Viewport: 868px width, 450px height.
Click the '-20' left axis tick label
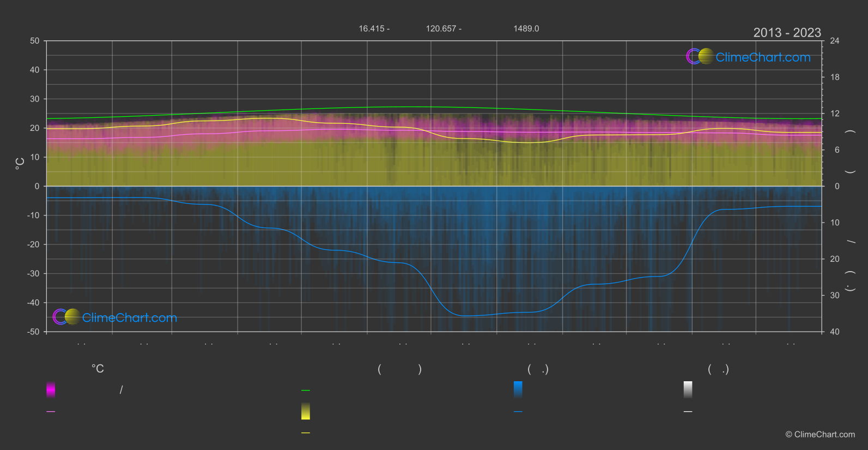click(x=34, y=244)
